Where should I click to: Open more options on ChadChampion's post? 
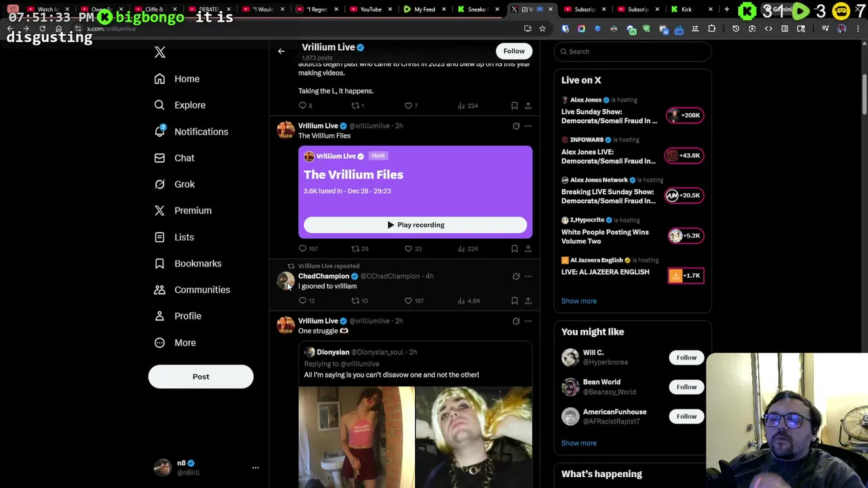point(528,277)
